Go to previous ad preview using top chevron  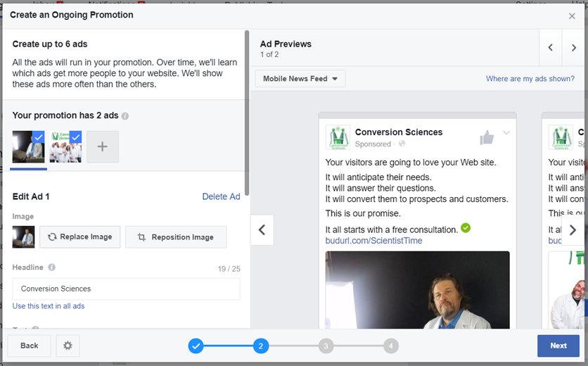coord(551,47)
